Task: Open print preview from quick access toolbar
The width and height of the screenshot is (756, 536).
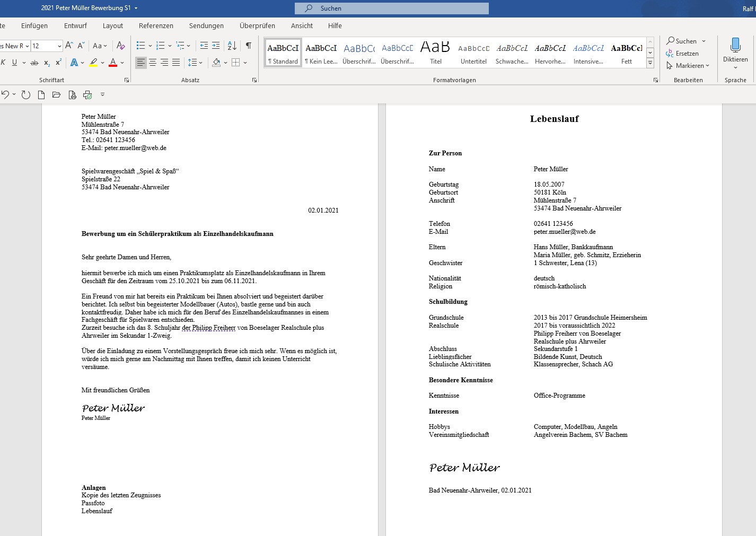Action: pos(72,95)
